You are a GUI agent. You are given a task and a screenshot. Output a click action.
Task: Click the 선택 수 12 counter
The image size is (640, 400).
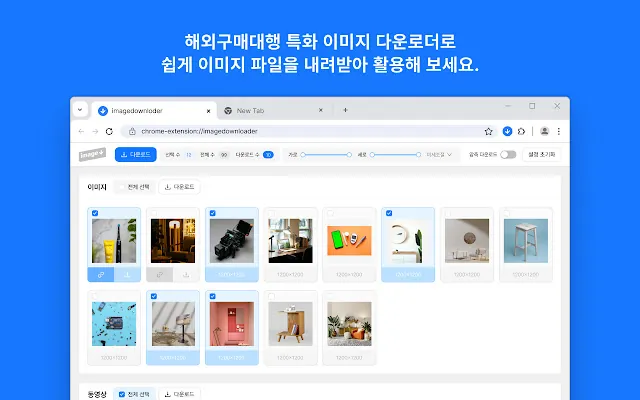pos(179,155)
